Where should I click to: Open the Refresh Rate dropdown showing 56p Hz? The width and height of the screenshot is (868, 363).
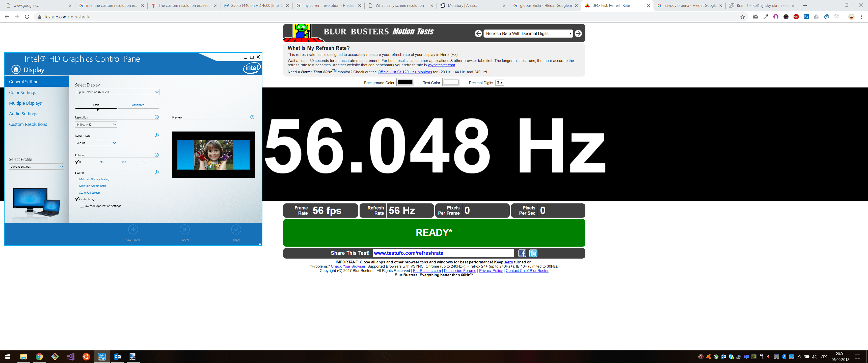(96, 142)
